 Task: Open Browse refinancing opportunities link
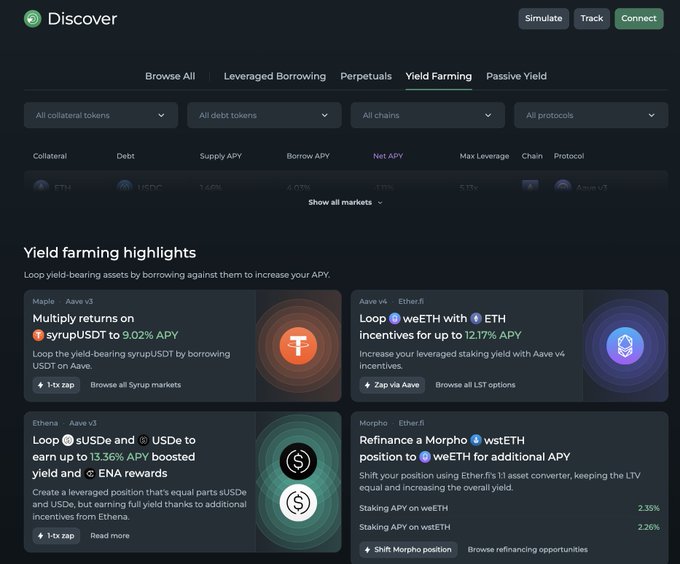coord(527,550)
